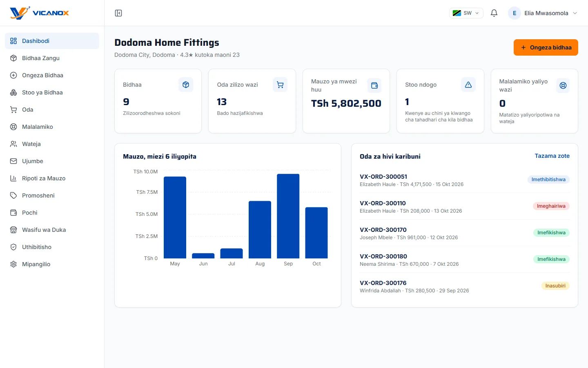588x368 pixels.
Task: Click the Tazama zote link
Action: [x=552, y=156]
